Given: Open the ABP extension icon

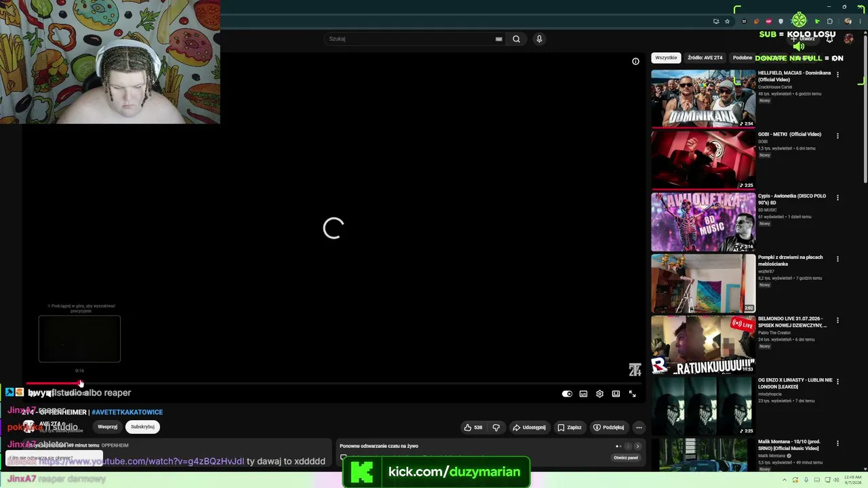Looking at the screenshot, I should click(768, 21).
